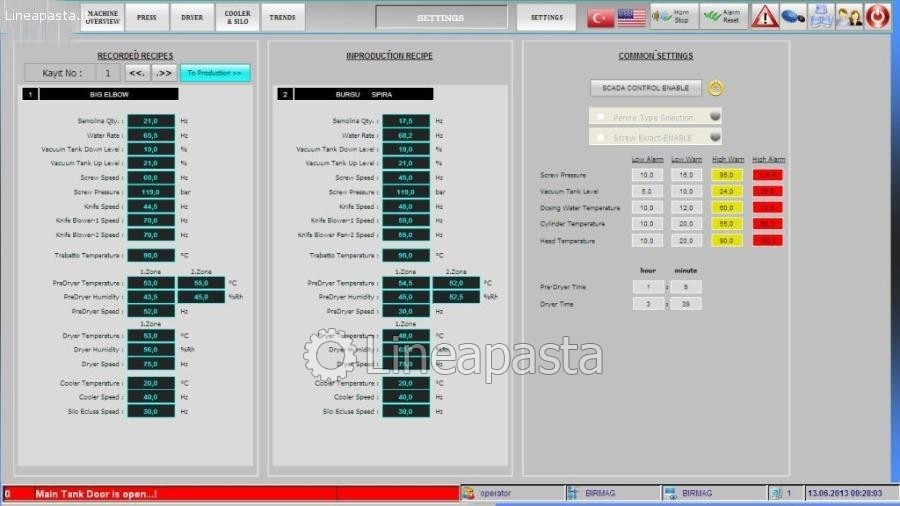900x506 pixels.
Task: Go to next recipe with >> button
Action: coord(165,73)
